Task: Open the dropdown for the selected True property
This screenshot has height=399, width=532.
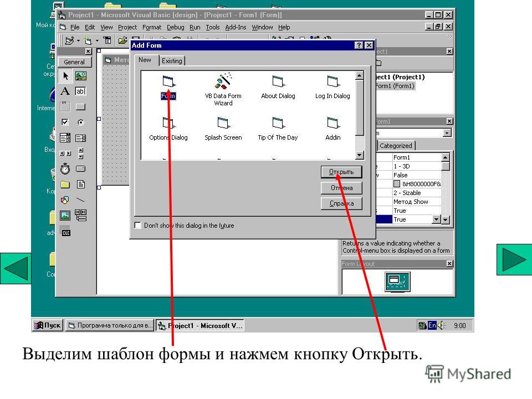Action: coord(437,219)
